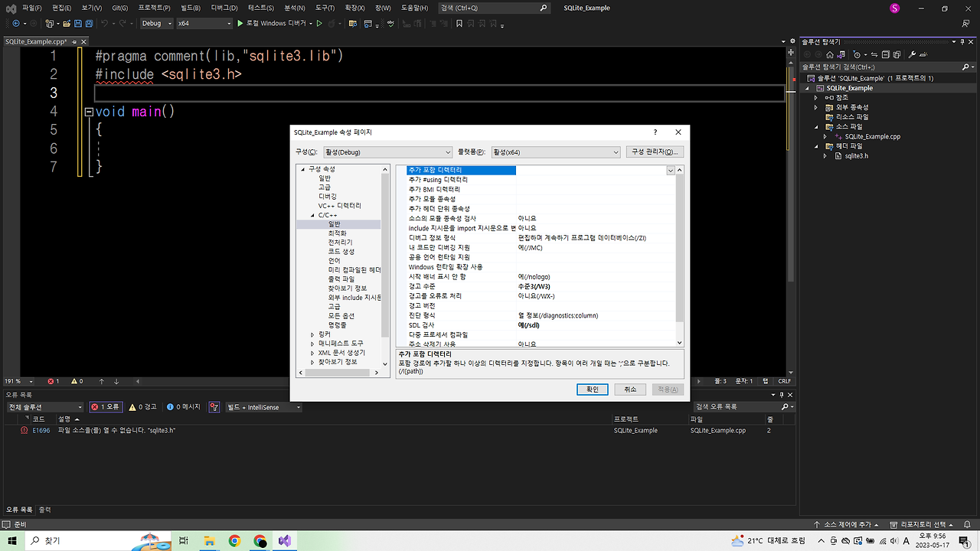Expand the 외부 종속성 node
Viewport: 980px width, 551px height.
tap(816, 107)
